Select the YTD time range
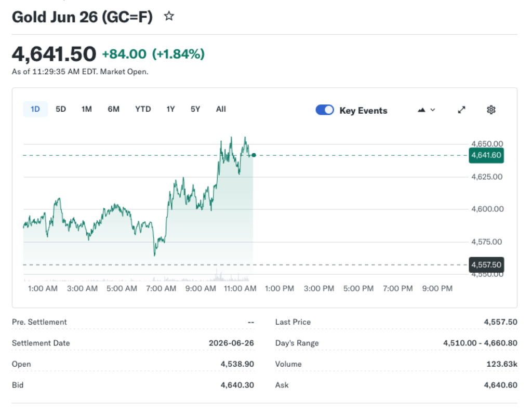Image resolution: width=532 pixels, height=414 pixels. (x=143, y=109)
